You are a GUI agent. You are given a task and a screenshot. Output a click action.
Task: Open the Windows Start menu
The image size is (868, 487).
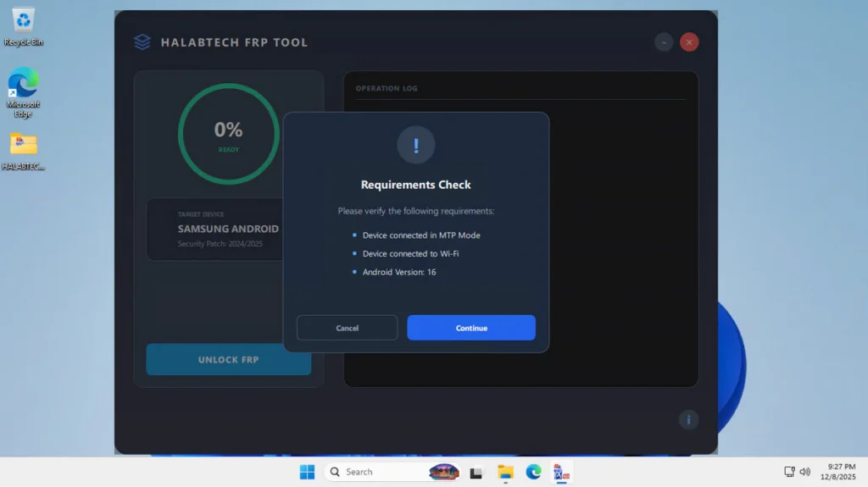(x=307, y=472)
